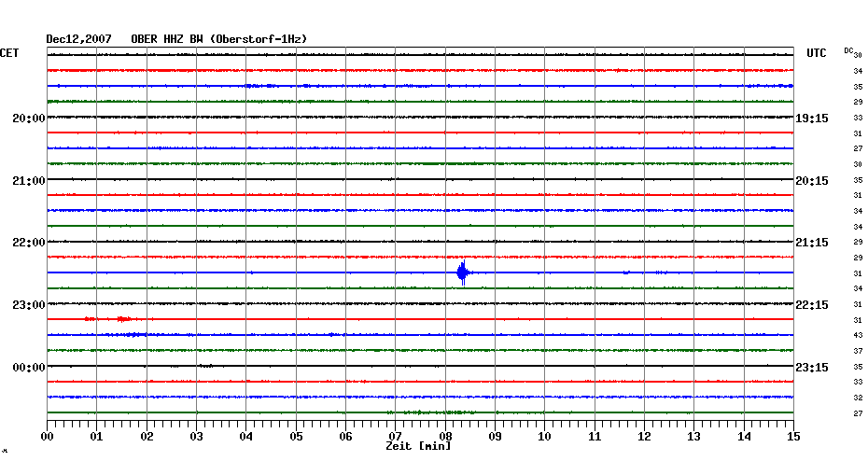
Task: Pick minute 11 on the time axis
Action: 595,437
